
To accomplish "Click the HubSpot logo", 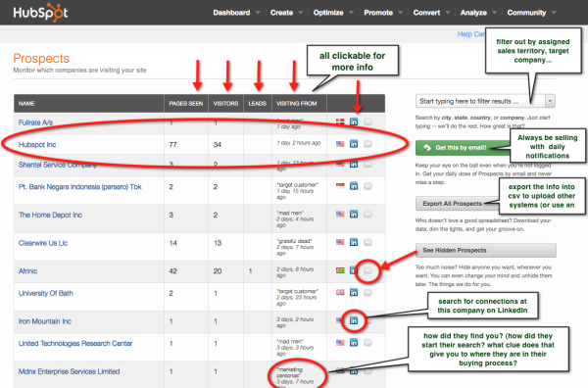I will pyautogui.click(x=40, y=13).
